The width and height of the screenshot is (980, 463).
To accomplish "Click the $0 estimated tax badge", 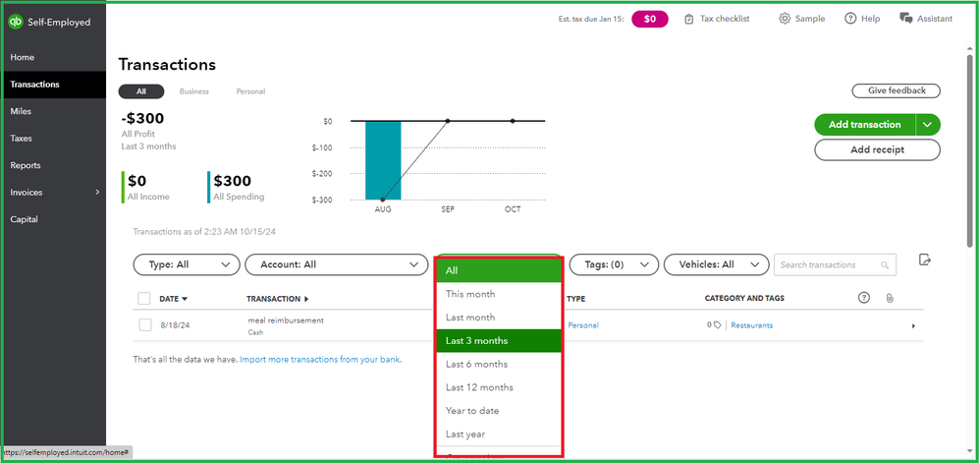I will coord(650,19).
